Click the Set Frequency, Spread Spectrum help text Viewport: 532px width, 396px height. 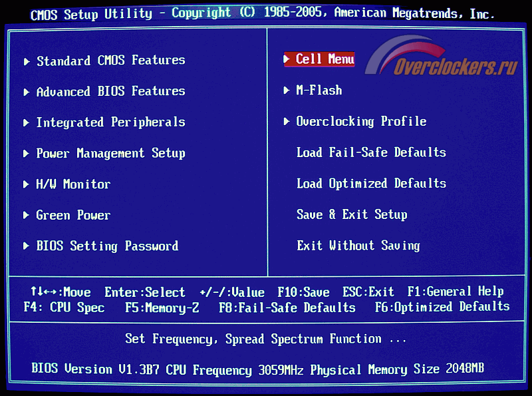point(265,339)
